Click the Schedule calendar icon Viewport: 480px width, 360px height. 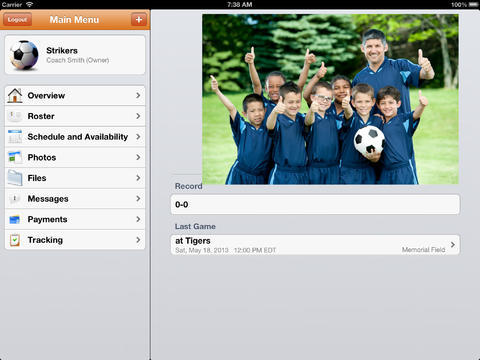click(x=15, y=137)
